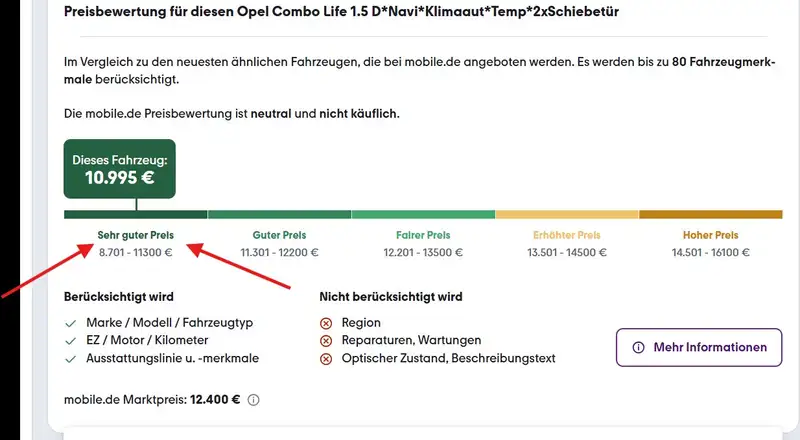Viewport: 800px width, 440px height.
Task: Select the orange Hoher Preis bar segment
Action: (710, 214)
